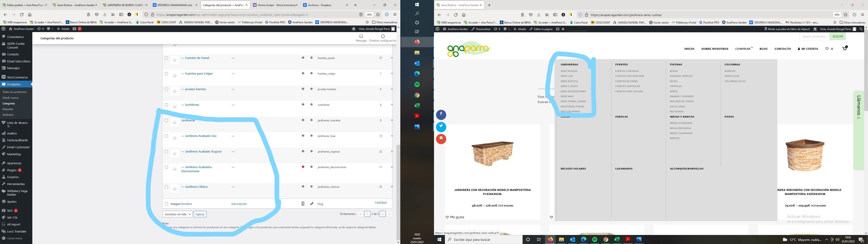
Task: Open wishlist heart icon in shop header
Action: (x=827, y=49)
